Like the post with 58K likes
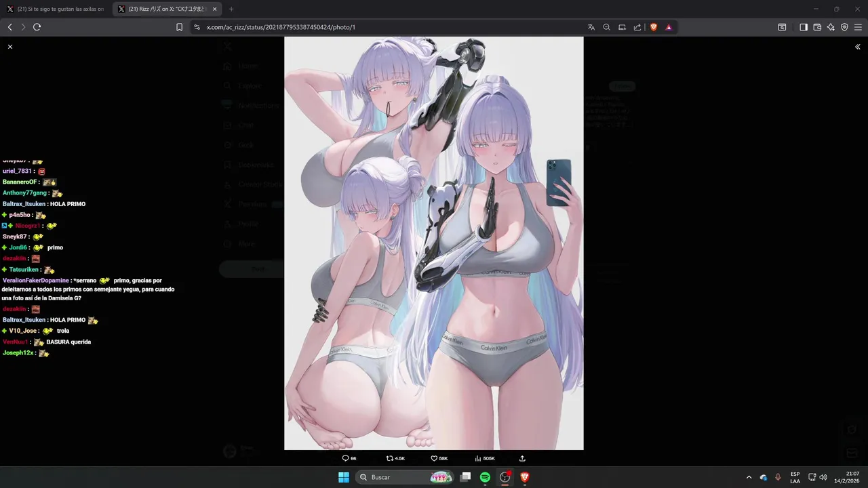868x488 pixels. point(439,459)
